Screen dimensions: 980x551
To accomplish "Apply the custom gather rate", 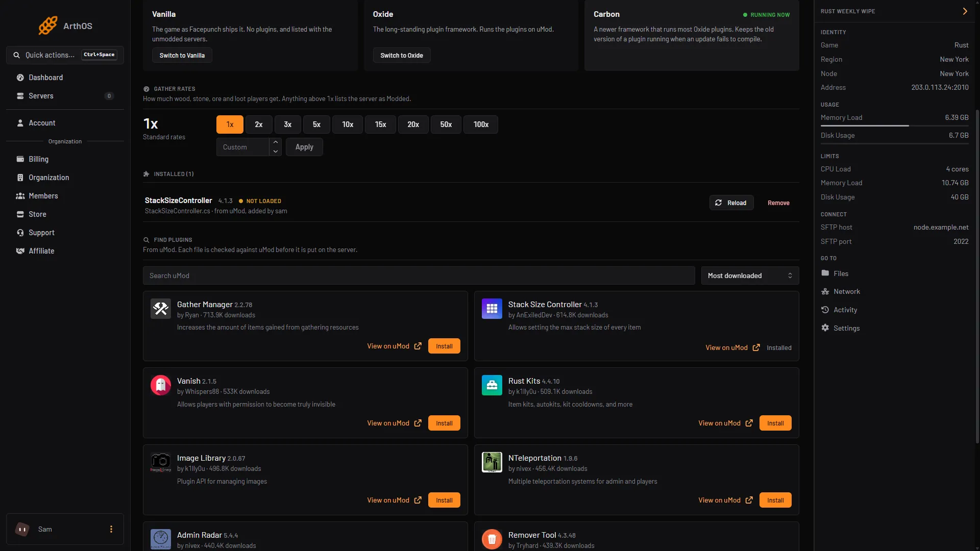I will tap(304, 147).
